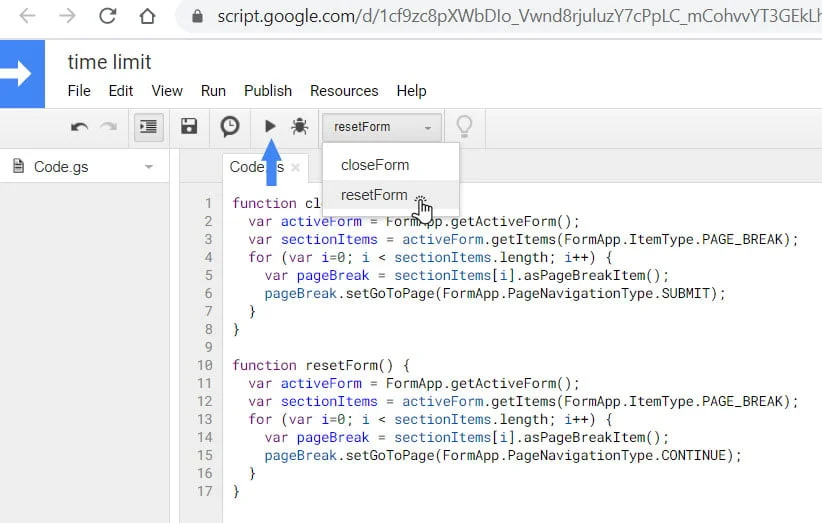This screenshot has width=822, height=523.
Task: Undo the last edit
Action: click(x=79, y=127)
